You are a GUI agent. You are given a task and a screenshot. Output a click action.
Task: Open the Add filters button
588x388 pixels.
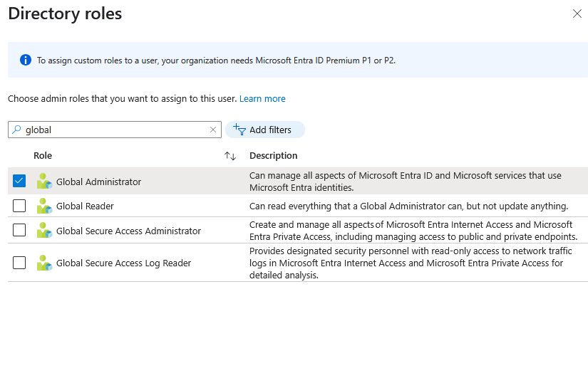[x=265, y=130]
